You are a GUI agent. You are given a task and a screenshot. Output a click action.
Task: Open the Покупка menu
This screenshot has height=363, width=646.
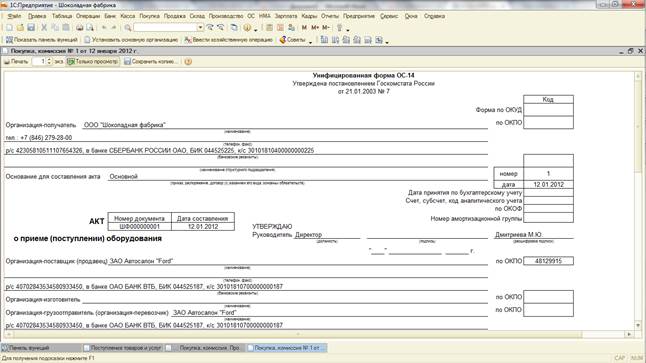point(150,16)
